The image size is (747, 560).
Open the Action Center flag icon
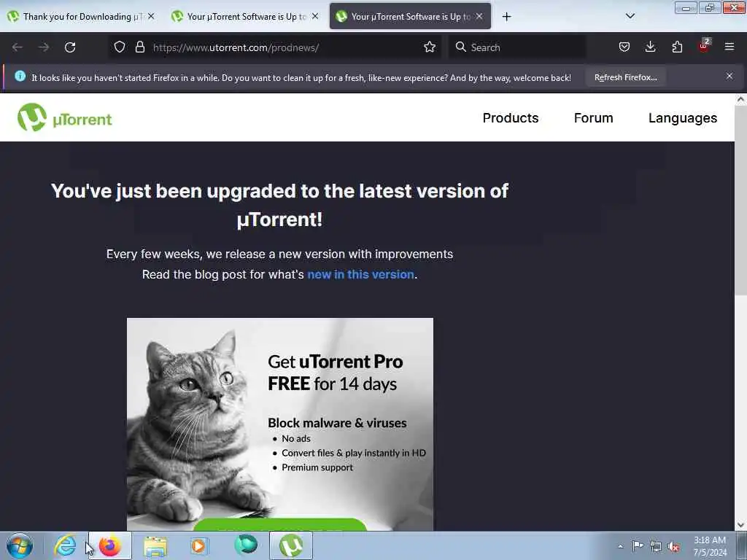(x=638, y=545)
